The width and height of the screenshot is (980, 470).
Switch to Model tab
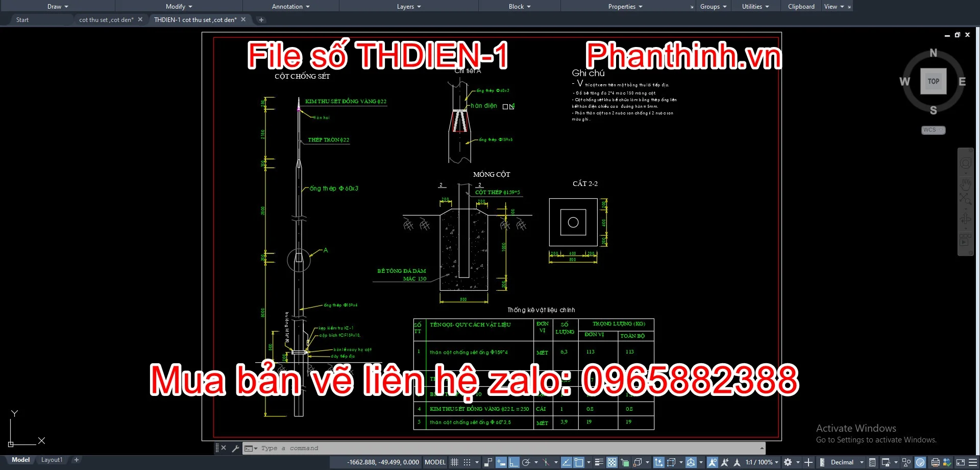20,460
